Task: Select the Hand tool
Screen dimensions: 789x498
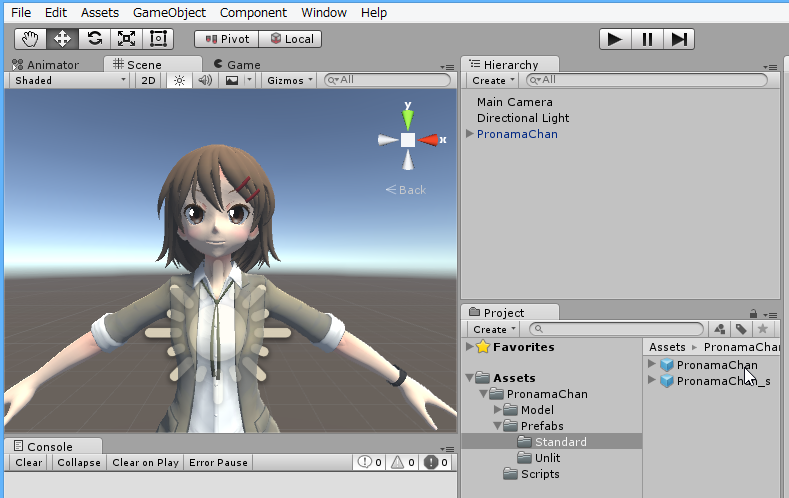Action: (30, 39)
